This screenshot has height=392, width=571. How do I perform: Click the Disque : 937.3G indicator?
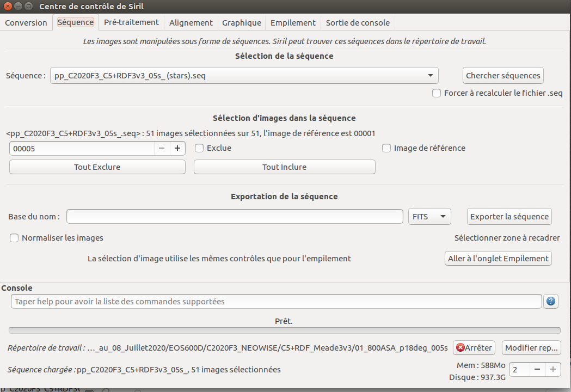(477, 377)
